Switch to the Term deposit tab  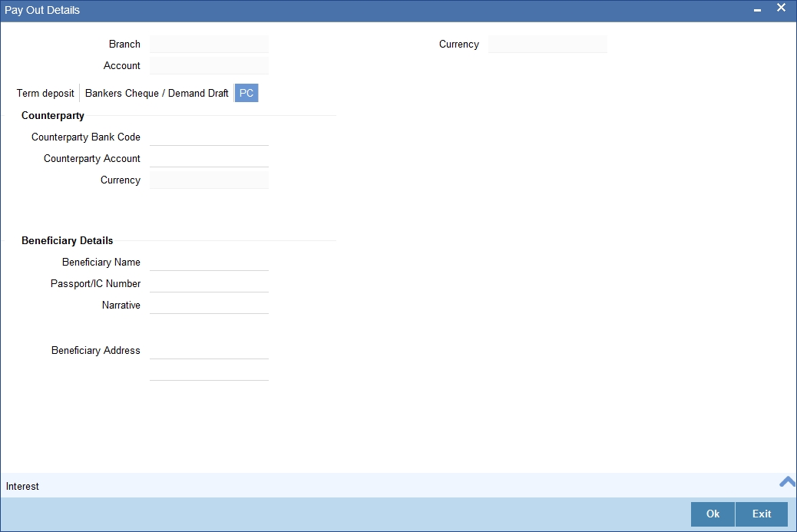(x=45, y=93)
